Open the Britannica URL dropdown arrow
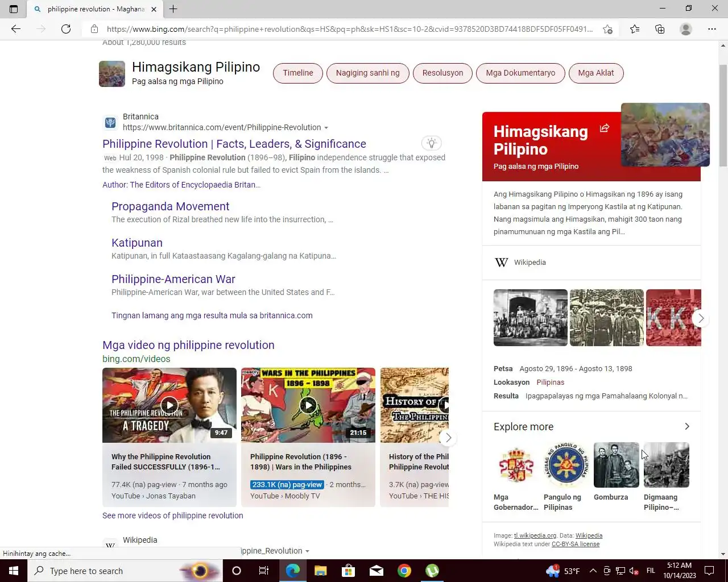The image size is (728, 582). click(x=326, y=128)
